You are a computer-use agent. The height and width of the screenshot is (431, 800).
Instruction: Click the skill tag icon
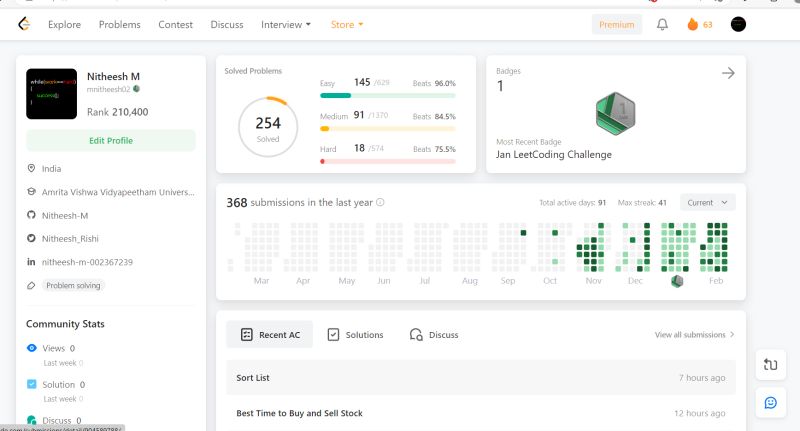(31, 286)
